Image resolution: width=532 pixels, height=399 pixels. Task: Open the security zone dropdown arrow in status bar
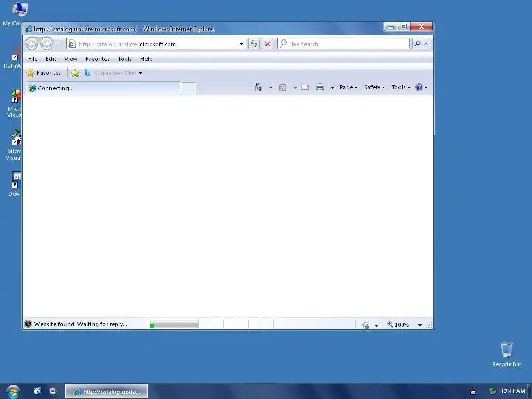[376, 325]
